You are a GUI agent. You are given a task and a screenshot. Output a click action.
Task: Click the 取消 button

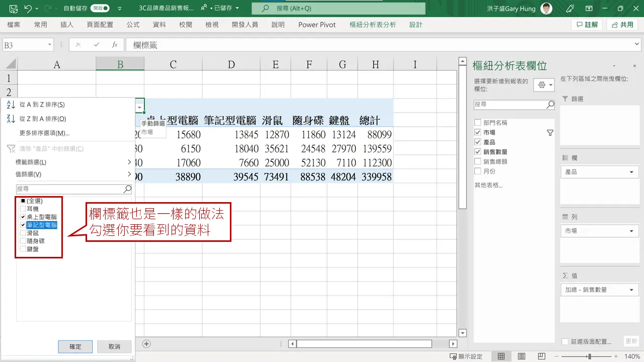coord(114,346)
